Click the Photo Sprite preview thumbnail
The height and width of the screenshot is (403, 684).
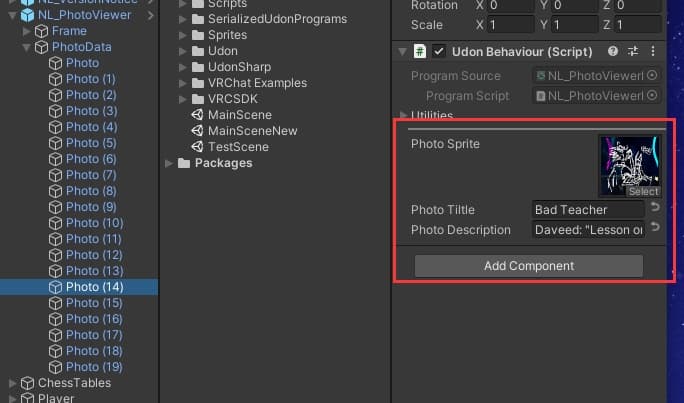pos(629,166)
